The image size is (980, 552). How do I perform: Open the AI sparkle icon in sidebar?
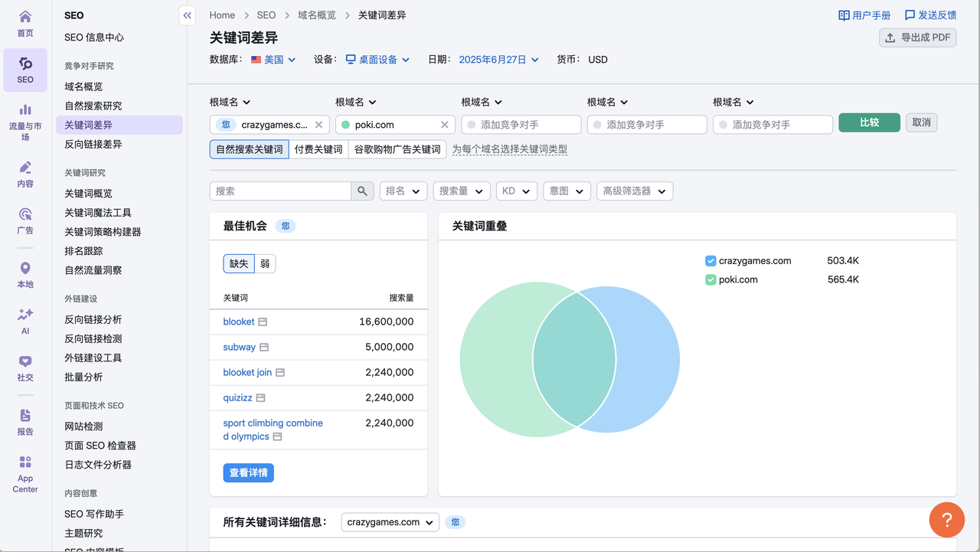pyautogui.click(x=25, y=315)
